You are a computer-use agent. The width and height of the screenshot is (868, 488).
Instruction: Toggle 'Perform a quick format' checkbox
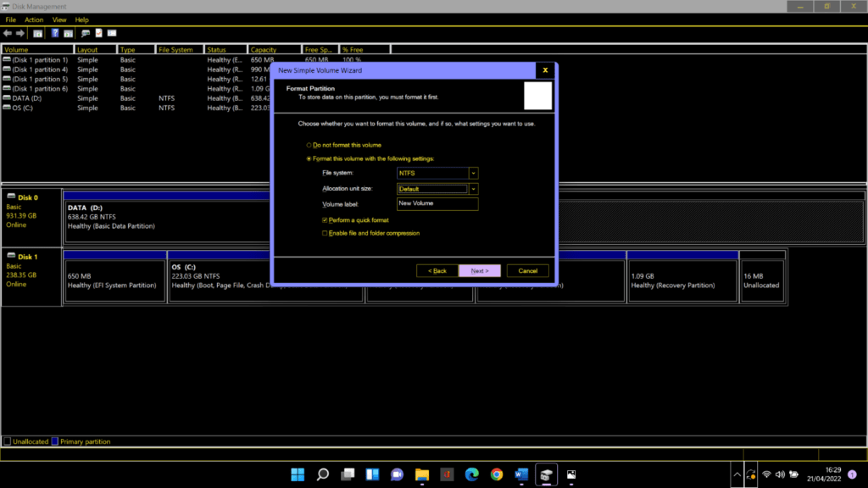click(325, 219)
